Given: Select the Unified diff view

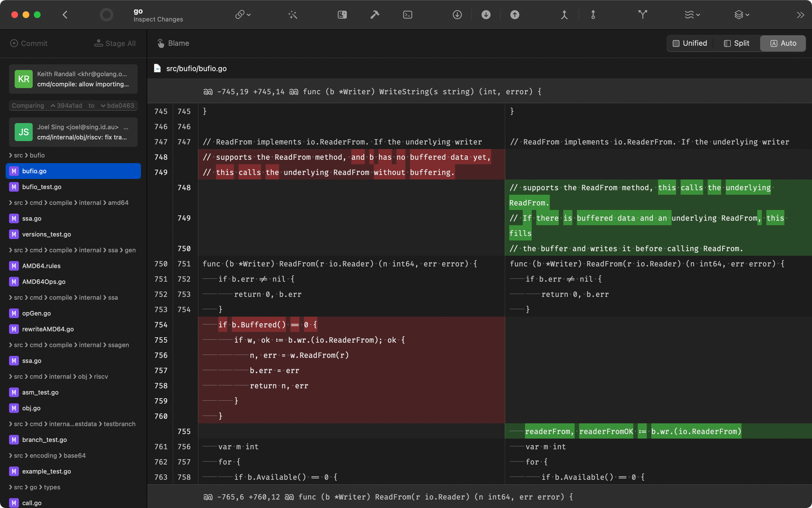Looking at the screenshot, I should (x=690, y=43).
